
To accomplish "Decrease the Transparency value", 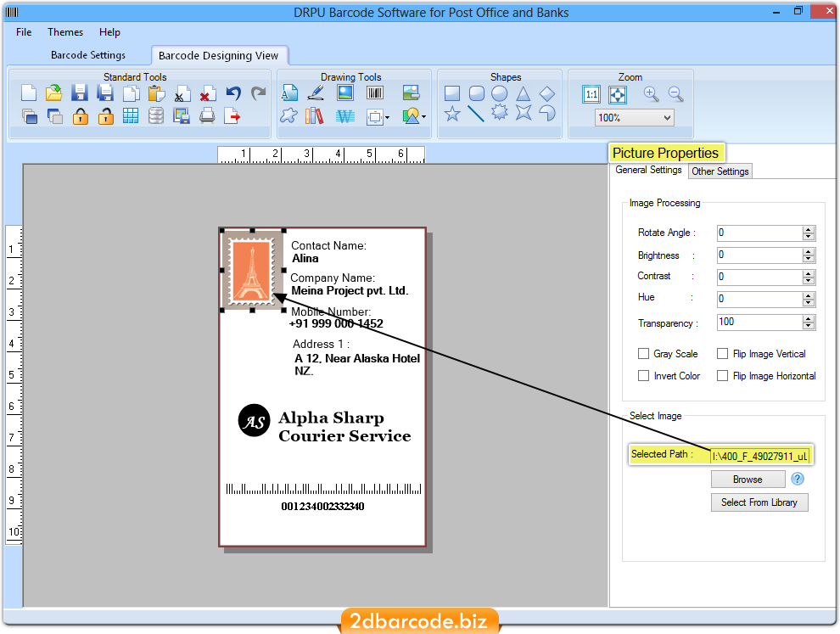I will coord(809,325).
